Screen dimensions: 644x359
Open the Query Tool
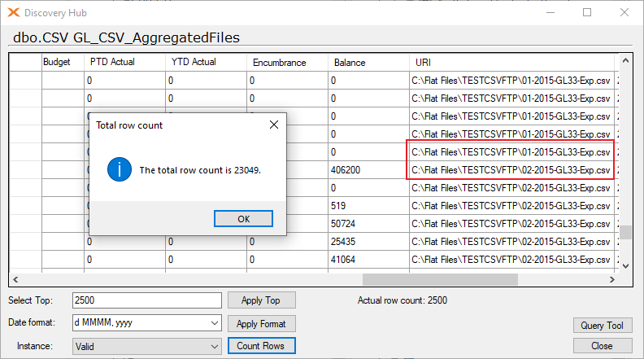(603, 326)
